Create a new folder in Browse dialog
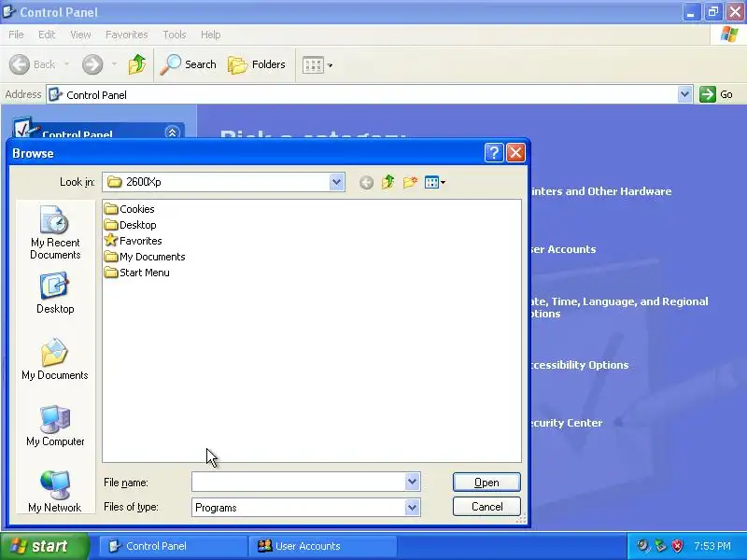 click(410, 182)
